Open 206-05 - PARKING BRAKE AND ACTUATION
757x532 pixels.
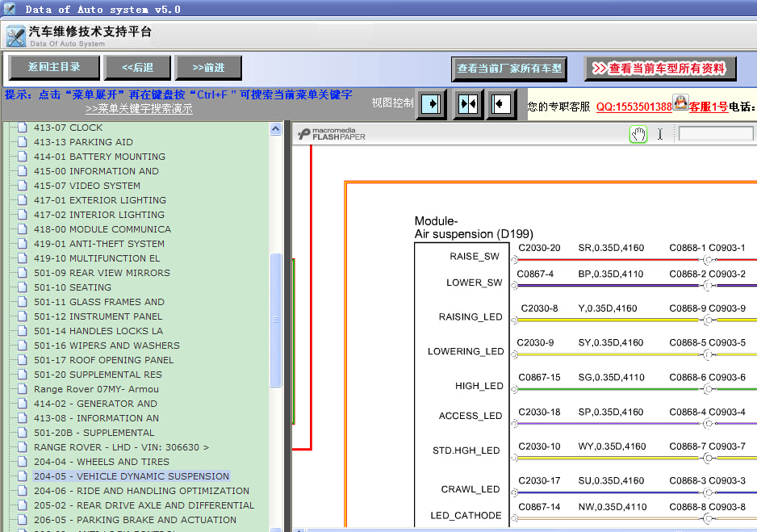[136, 519]
